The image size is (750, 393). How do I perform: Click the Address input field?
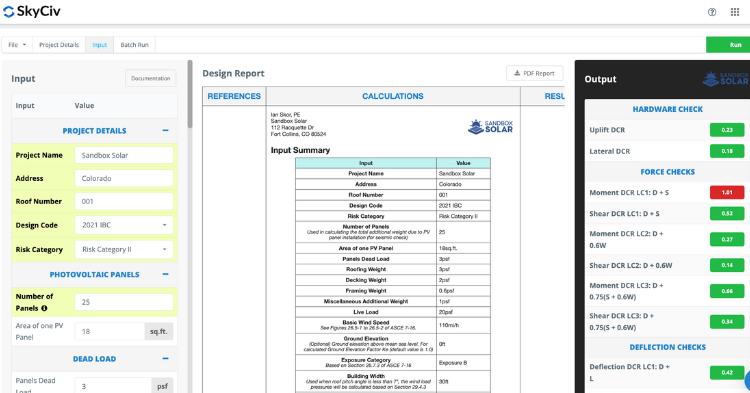[x=124, y=178]
